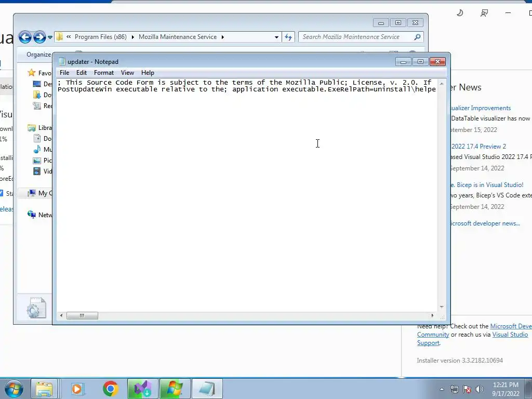The image size is (532, 399).
Task: Click the Forward arrow in Explorer window
Action: point(39,37)
